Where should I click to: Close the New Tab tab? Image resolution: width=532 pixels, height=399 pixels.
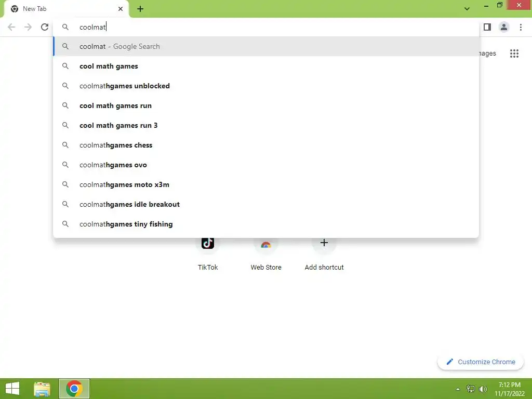pyautogui.click(x=121, y=9)
